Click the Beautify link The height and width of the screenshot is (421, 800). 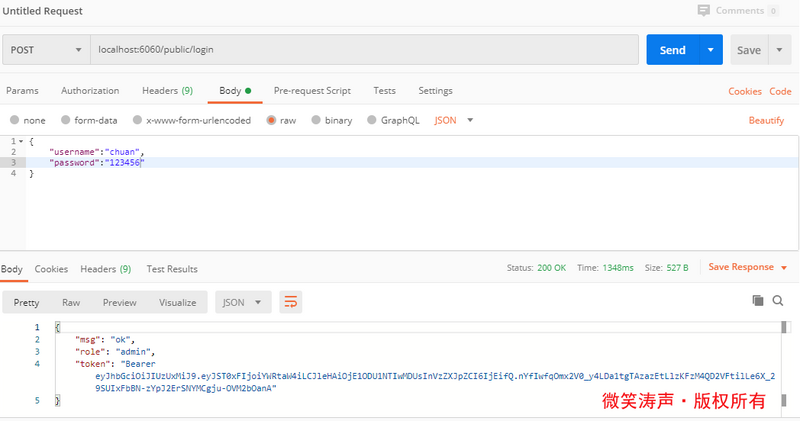tap(766, 120)
